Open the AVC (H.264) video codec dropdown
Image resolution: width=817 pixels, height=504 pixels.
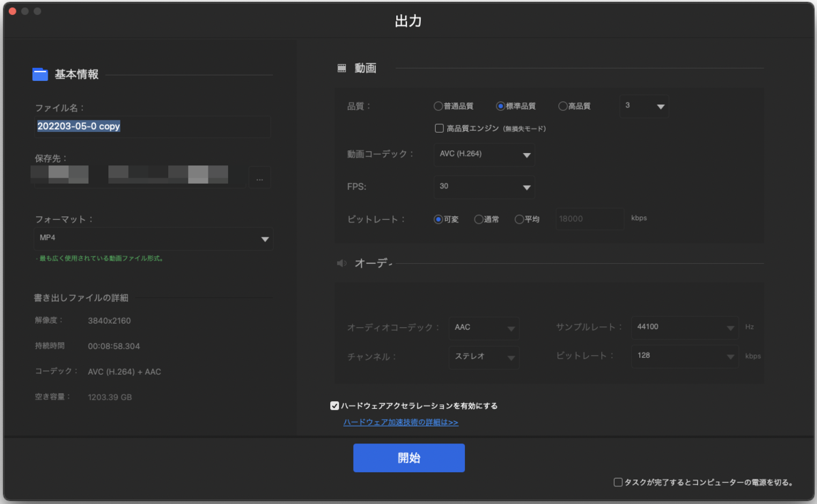(x=484, y=155)
